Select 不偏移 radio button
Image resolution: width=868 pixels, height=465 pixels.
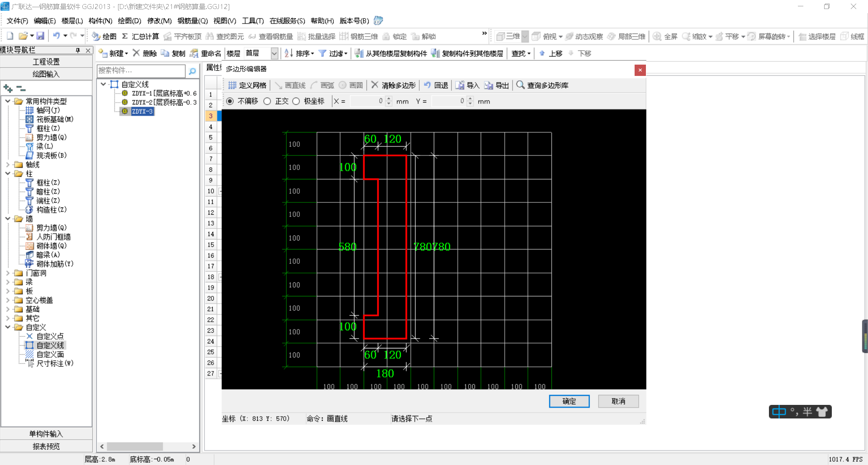click(x=230, y=101)
